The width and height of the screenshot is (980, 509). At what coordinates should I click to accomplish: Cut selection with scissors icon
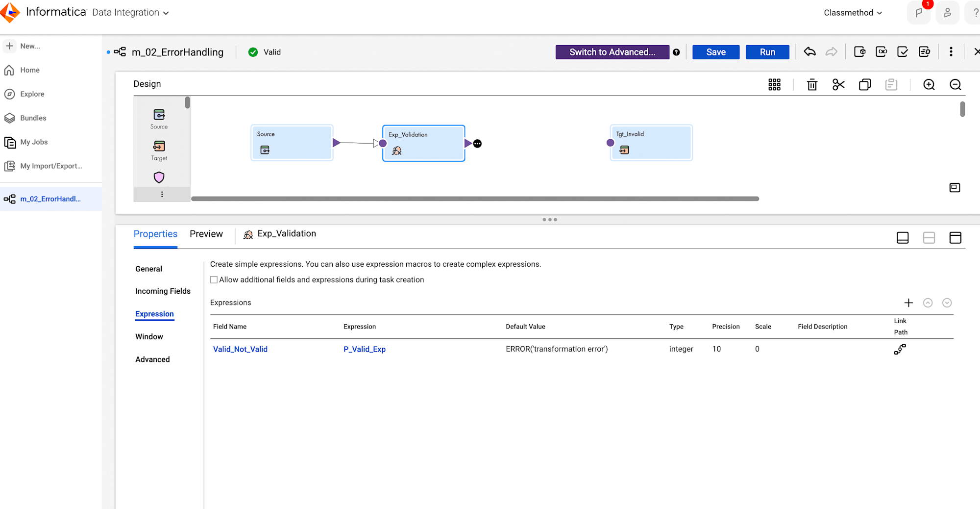coord(838,84)
